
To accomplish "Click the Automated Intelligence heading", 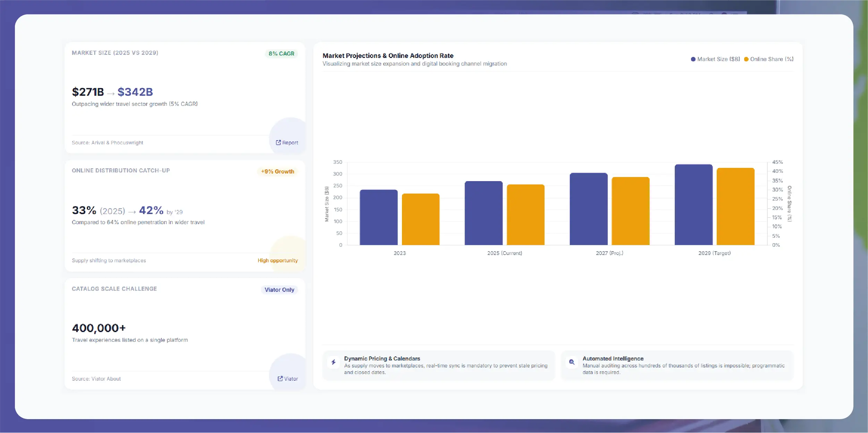I will [x=613, y=358].
